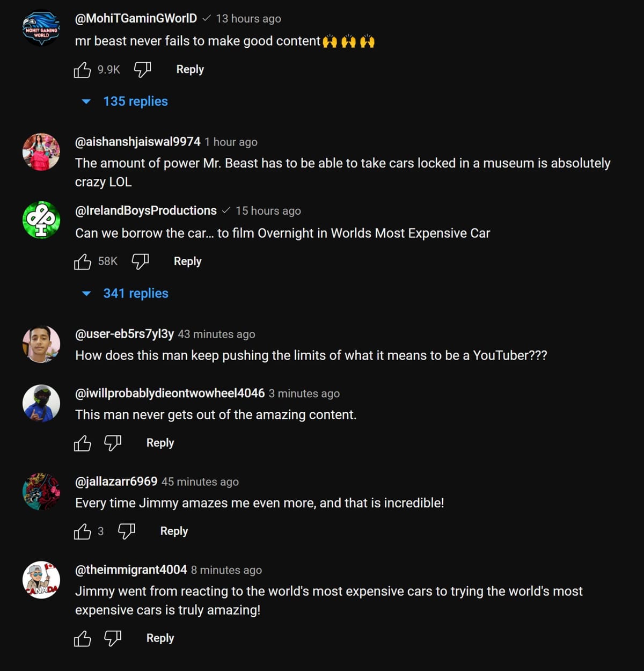Open the @aishanshjaiswal9974 channel link
The width and height of the screenshot is (644, 671).
pyautogui.click(x=137, y=142)
